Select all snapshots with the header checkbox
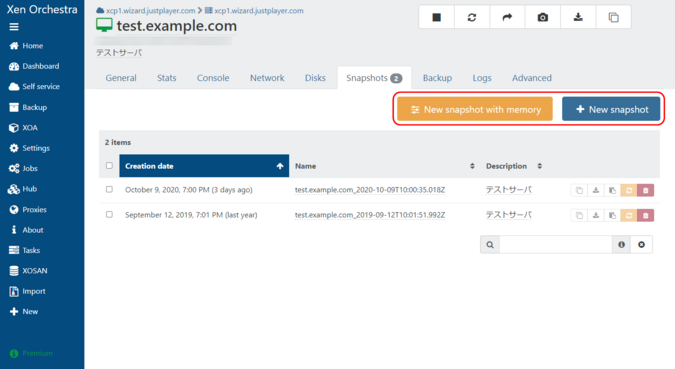The height and width of the screenshot is (369, 675). coord(109,166)
